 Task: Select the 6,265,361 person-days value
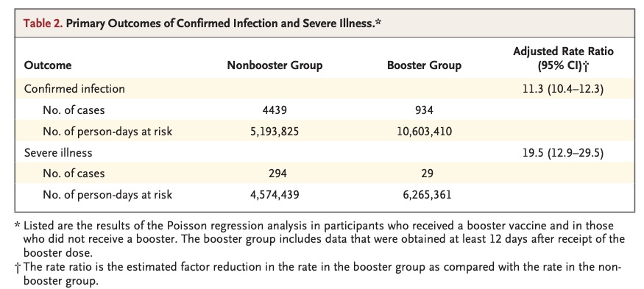pos(425,195)
